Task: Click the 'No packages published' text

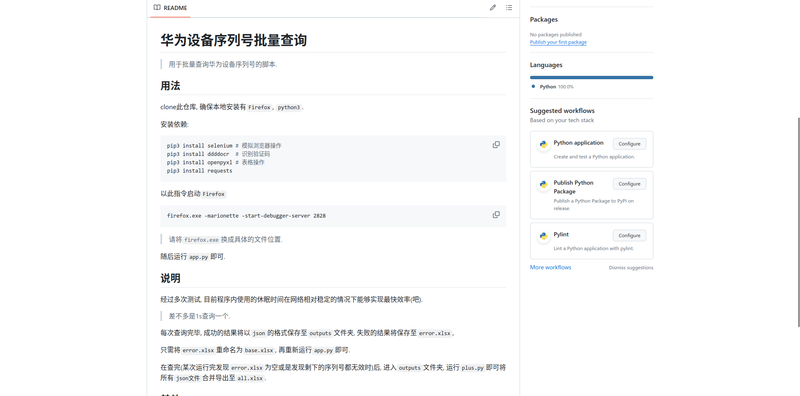Action: click(556, 35)
